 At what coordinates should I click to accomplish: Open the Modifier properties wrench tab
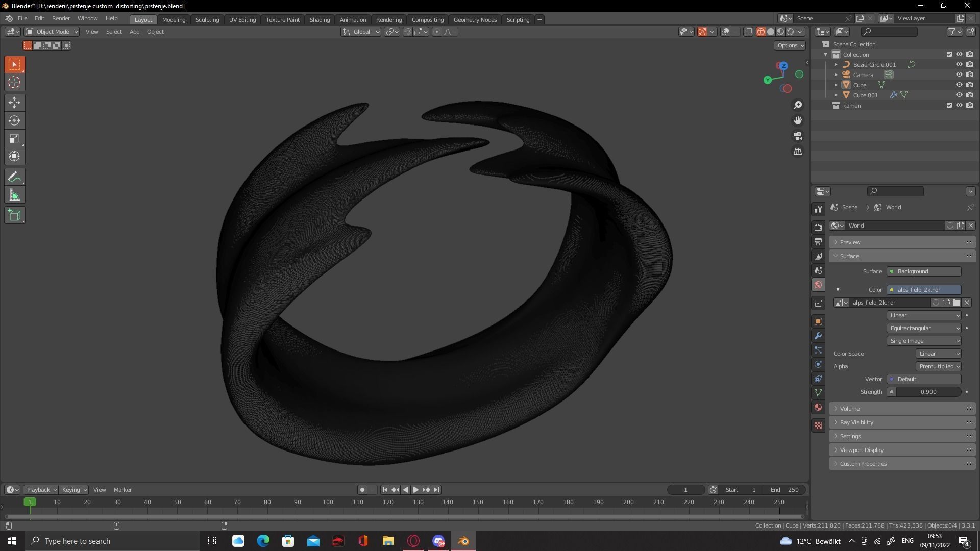pos(818,336)
